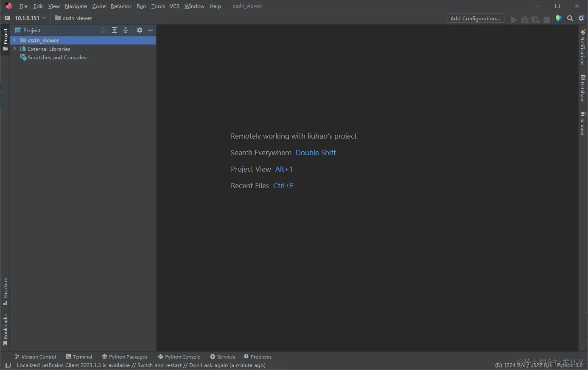Viewport: 588px width, 370px height.
Task: Open the Bookmarks side tab
Action: pos(5,330)
